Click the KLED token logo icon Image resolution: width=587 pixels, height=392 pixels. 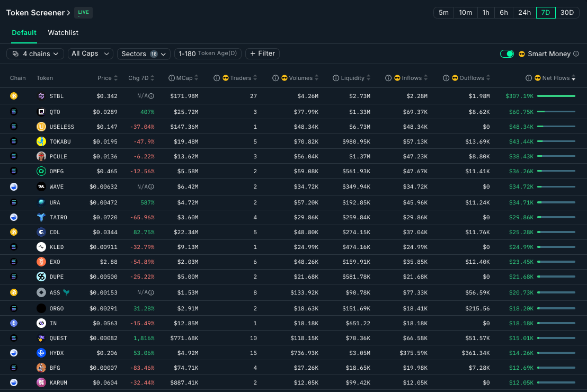pos(41,247)
